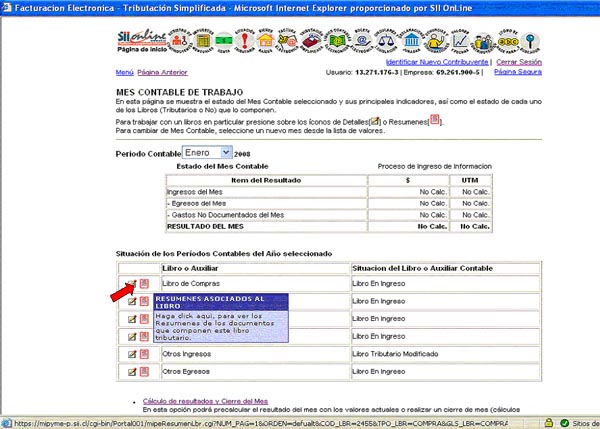
Task: Open the Bienes Raíces house icon
Action: (x=266, y=40)
